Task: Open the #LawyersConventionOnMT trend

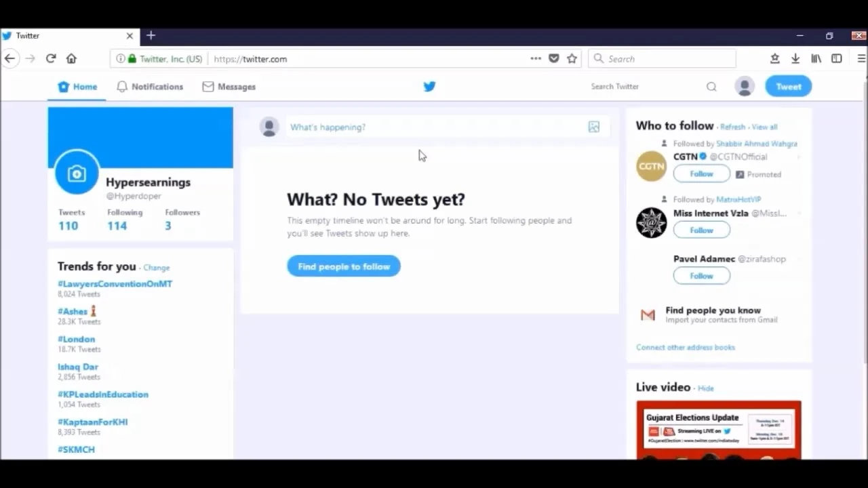Action: [x=115, y=284]
